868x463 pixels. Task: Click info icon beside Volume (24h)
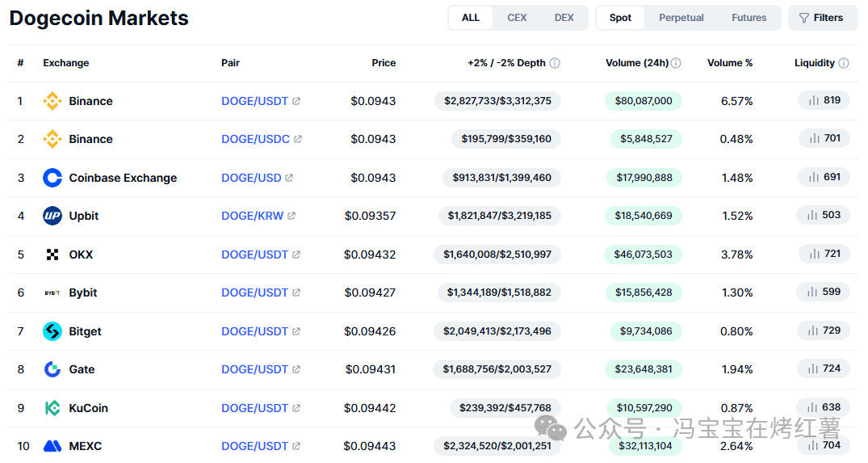pyautogui.click(x=676, y=63)
